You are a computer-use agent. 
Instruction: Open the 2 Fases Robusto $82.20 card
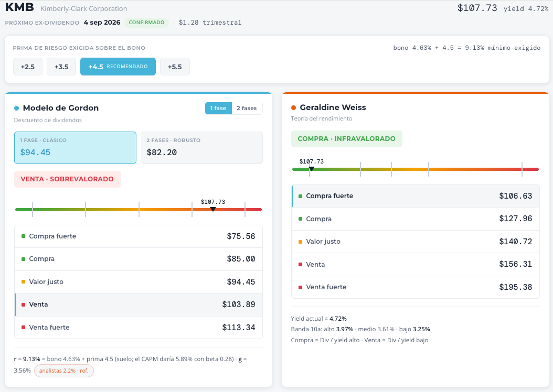[x=201, y=148]
